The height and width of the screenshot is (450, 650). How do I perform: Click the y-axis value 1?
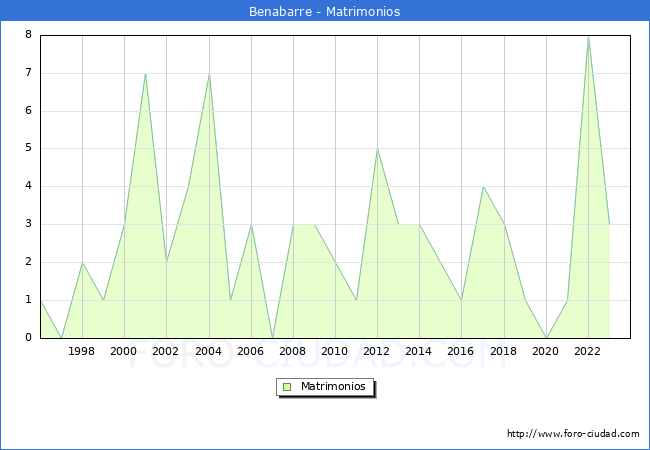click(x=29, y=300)
